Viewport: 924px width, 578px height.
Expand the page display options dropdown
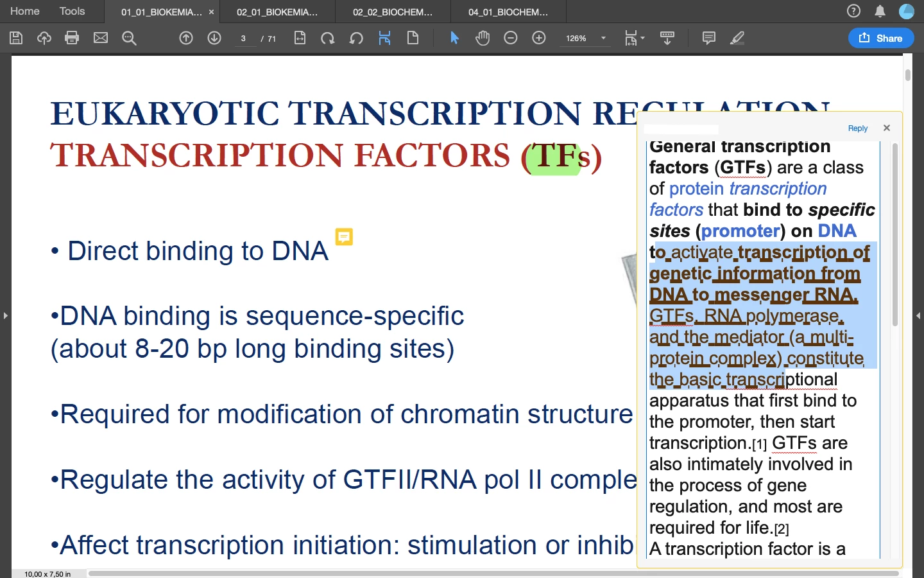(635, 38)
